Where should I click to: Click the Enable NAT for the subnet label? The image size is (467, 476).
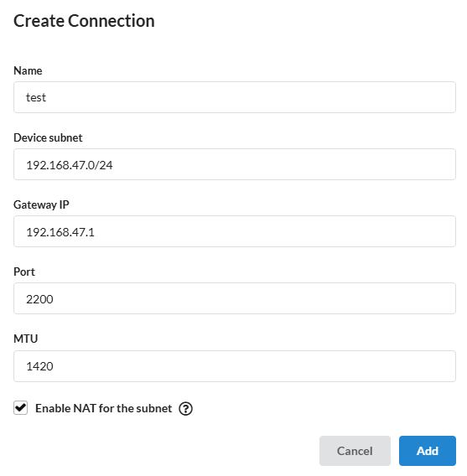pos(103,408)
